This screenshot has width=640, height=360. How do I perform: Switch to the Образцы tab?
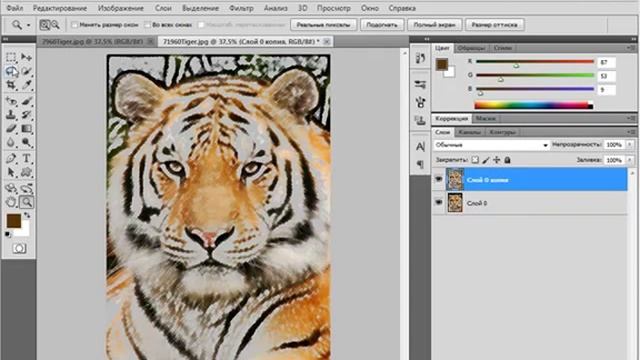(471, 48)
